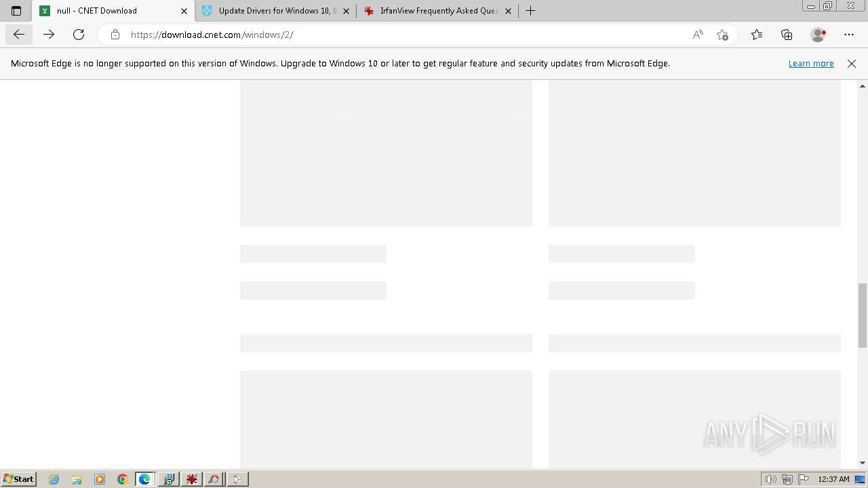Open Edge Settings and more menu

849,35
